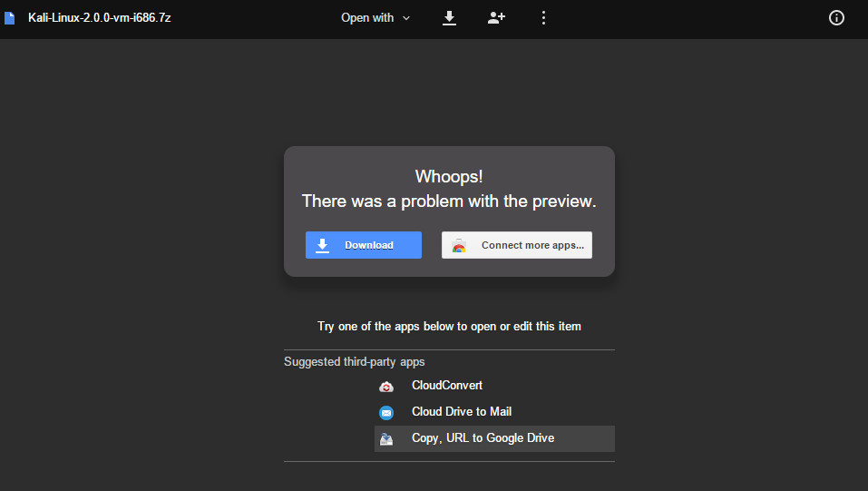The width and height of the screenshot is (868, 491).
Task: Open the CloudConvert app icon
Action: coord(386,387)
